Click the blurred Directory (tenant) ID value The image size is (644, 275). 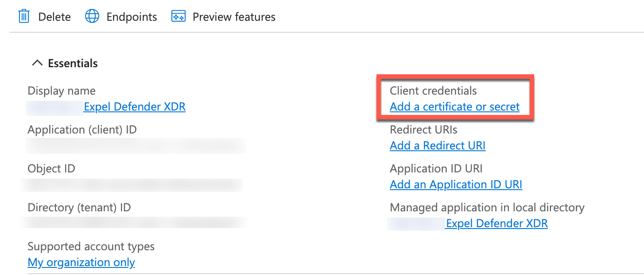pyautogui.click(x=134, y=222)
